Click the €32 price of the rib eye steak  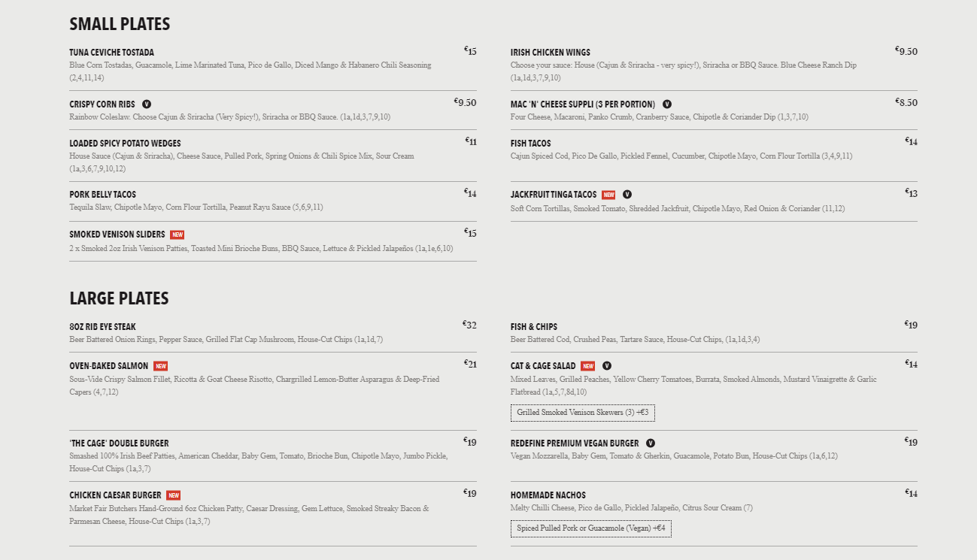click(469, 325)
